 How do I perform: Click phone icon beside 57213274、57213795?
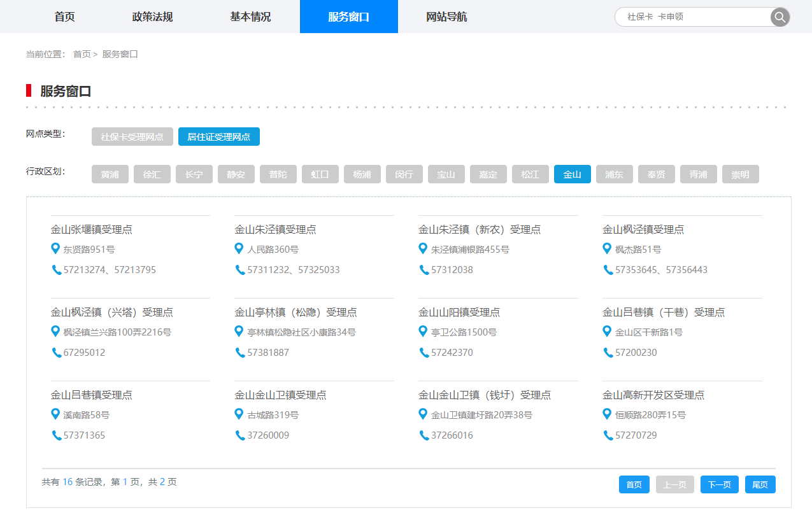pyautogui.click(x=57, y=270)
